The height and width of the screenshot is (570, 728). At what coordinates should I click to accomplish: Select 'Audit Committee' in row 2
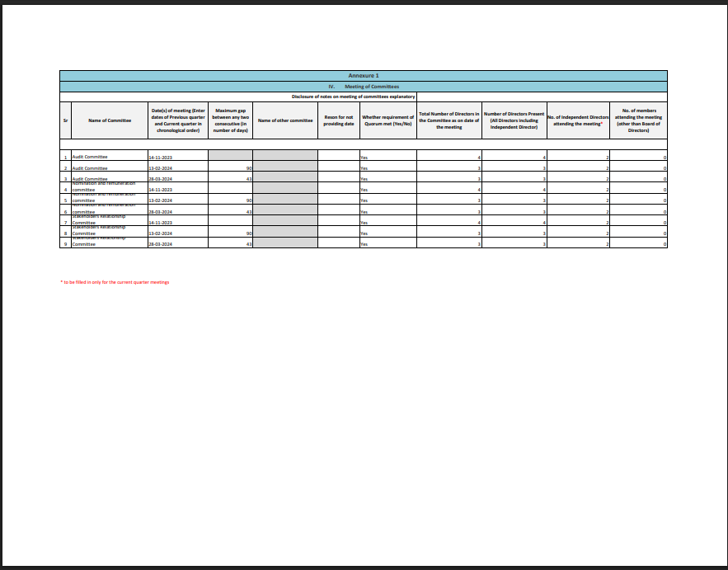[x=90, y=168]
